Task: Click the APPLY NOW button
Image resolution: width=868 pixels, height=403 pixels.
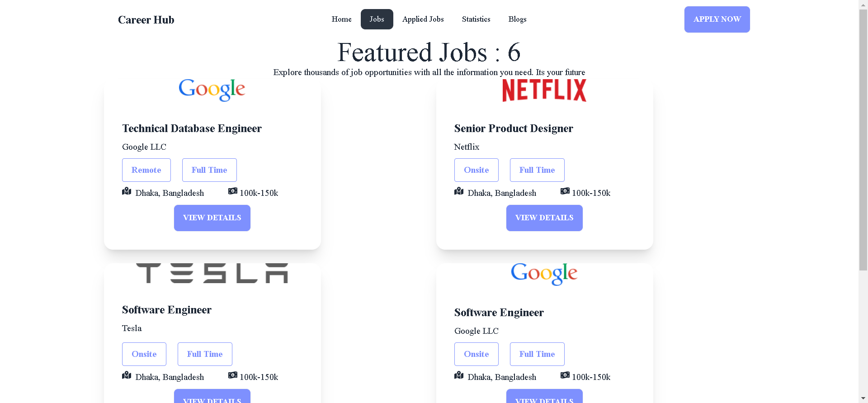Action: coord(717,19)
